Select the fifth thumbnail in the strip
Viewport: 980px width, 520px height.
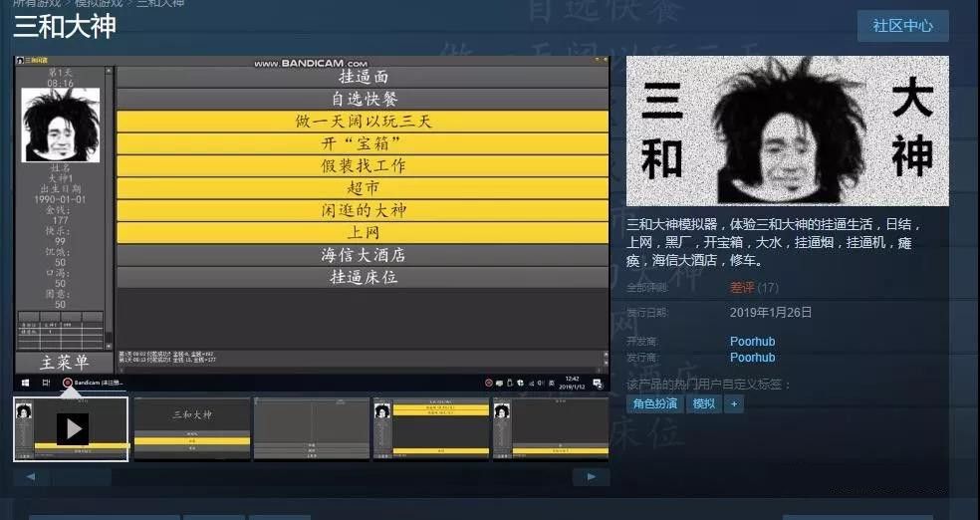point(551,429)
